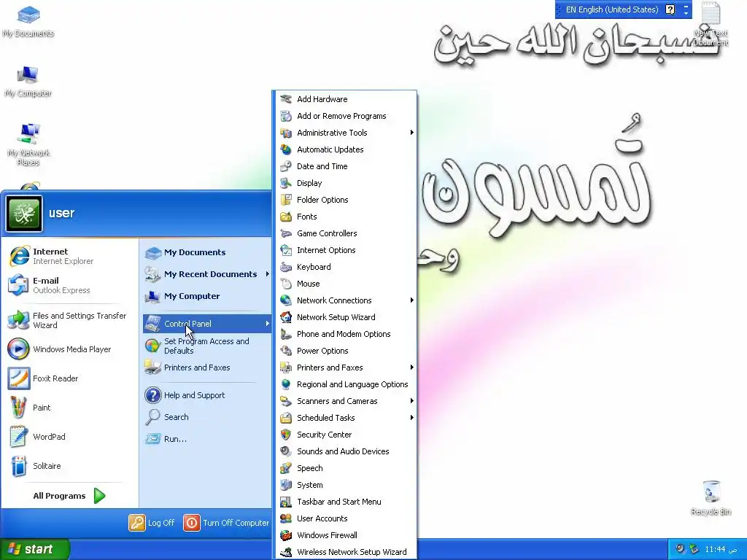
Task: Select Regional and Language Options entry
Action: (346, 384)
